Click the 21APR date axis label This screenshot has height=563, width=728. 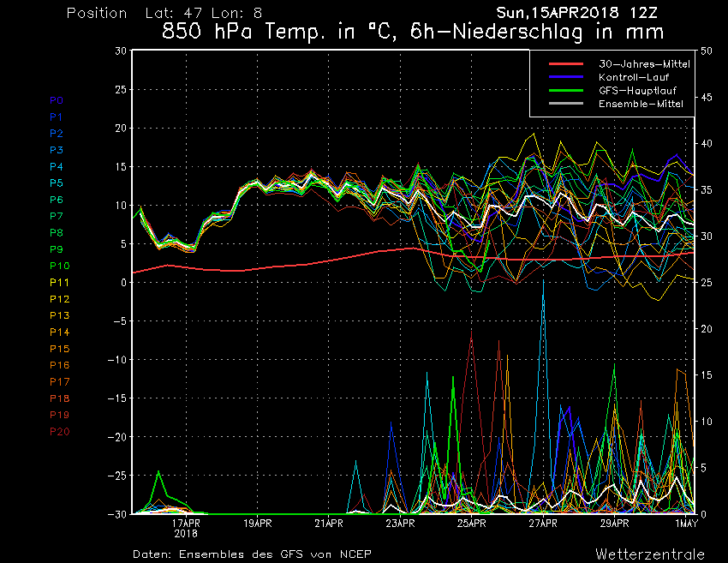(329, 522)
